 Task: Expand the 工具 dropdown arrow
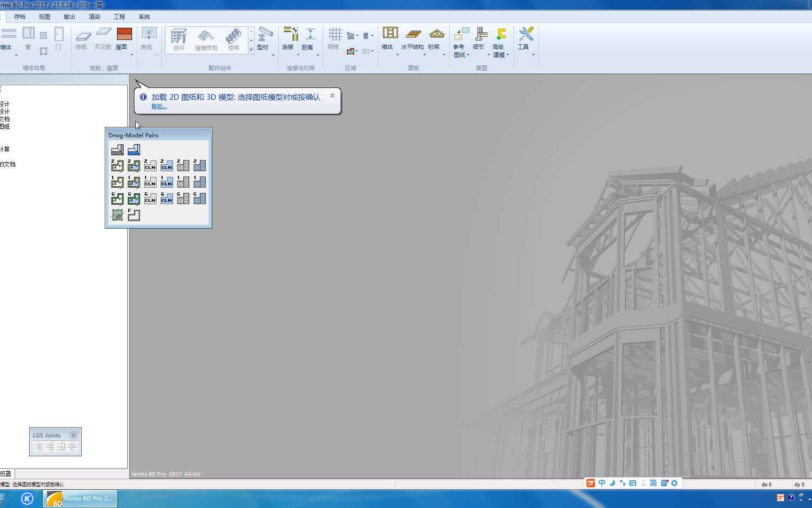pos(533,55)
